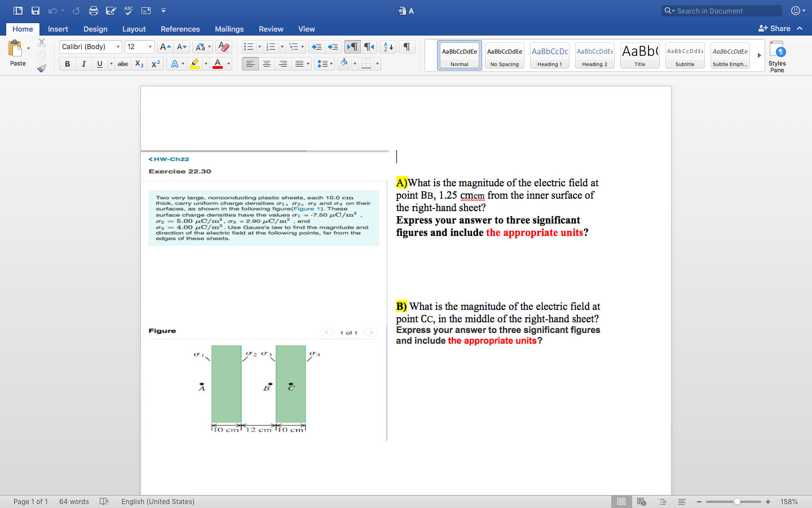The width and height of the screenshot is (812, 508).
Task: Sort the selection with the A-Z icon
Action: point(388,47)
